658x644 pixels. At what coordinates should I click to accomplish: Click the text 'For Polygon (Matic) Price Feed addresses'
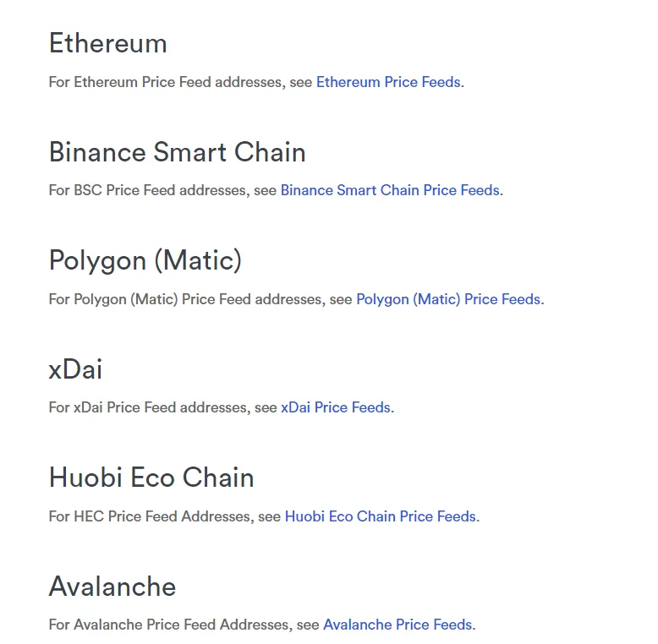click(185, 299)
